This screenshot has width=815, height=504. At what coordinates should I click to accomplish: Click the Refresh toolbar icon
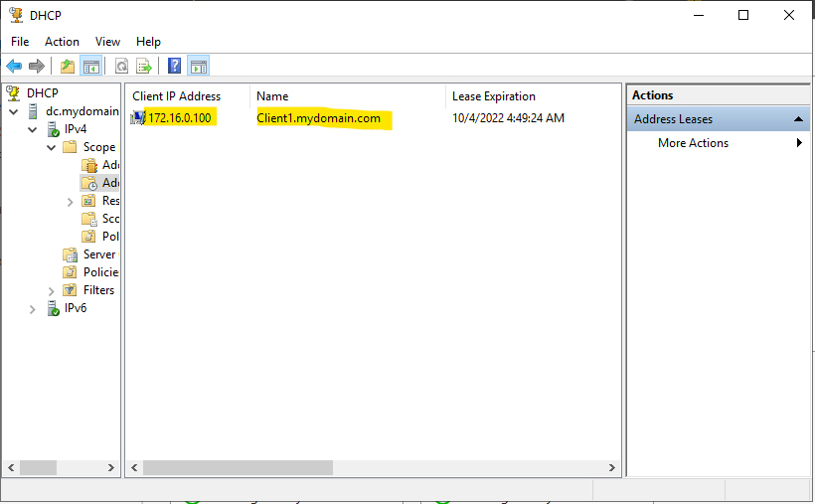121,67
